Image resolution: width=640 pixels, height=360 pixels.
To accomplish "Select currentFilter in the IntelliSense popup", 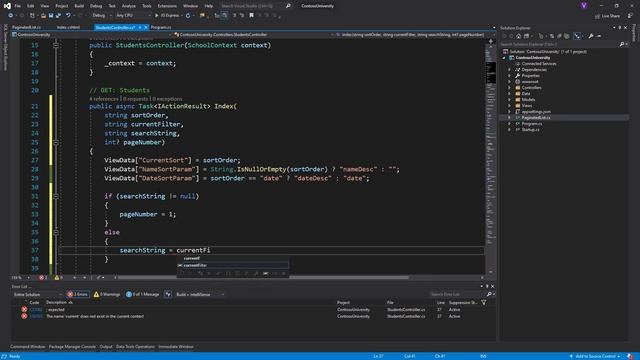I will (x=233, y=265).
